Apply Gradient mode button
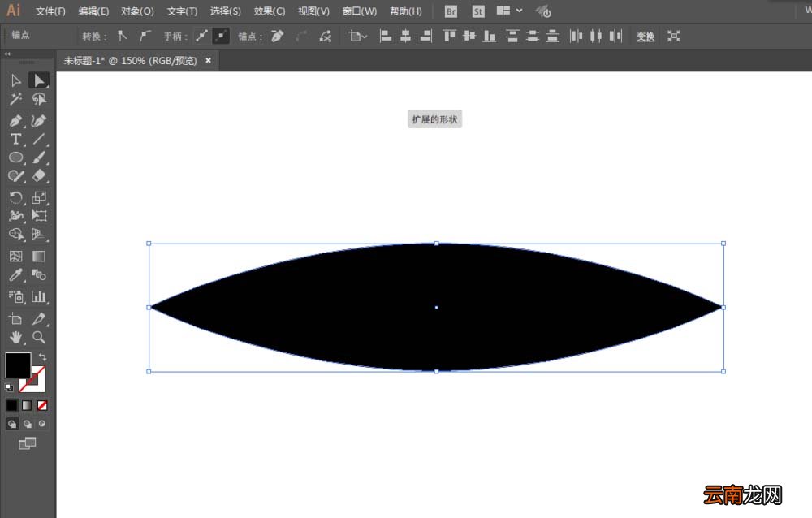Screen dimensions: 812x518 (27, 405)
